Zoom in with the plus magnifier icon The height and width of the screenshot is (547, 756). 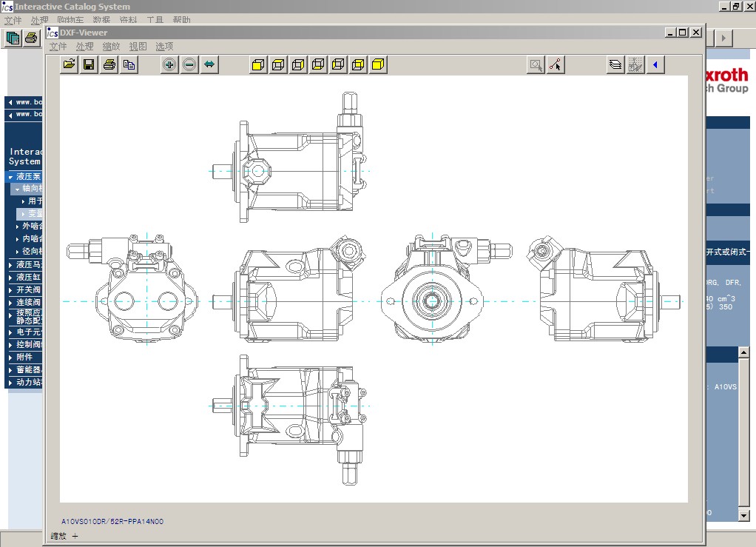(x=169, y=64)
